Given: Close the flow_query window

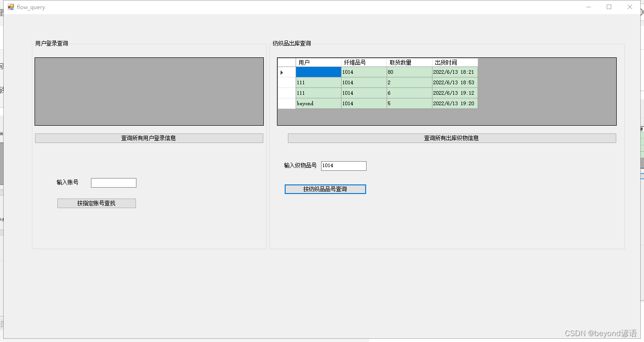Looking at the screenshot, I should [630, 7].
